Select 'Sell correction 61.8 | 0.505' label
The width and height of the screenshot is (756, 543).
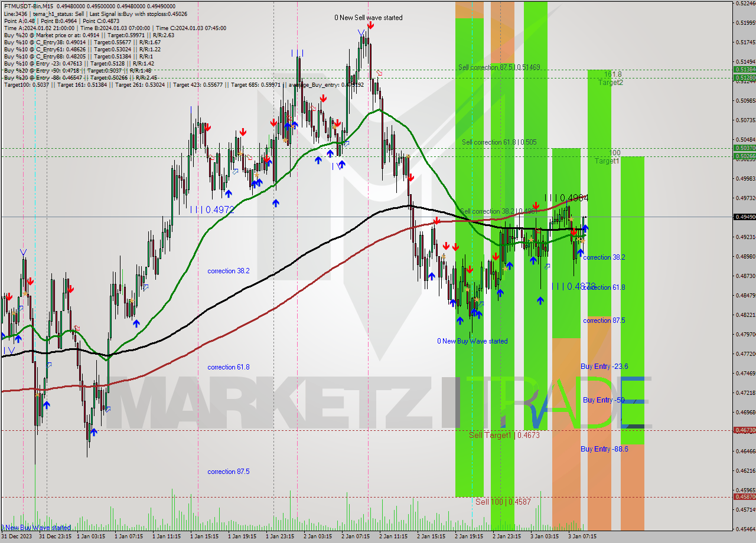tap(499, 142)
